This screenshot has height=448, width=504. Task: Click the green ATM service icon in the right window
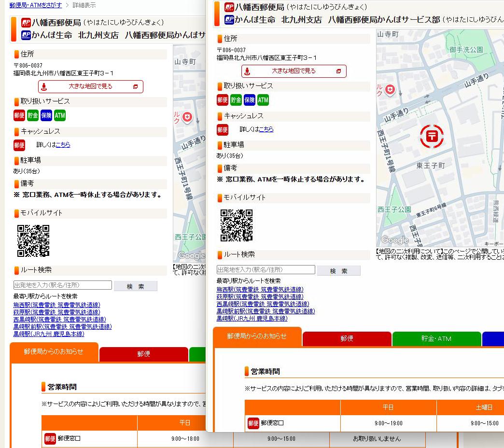point(263,100)
